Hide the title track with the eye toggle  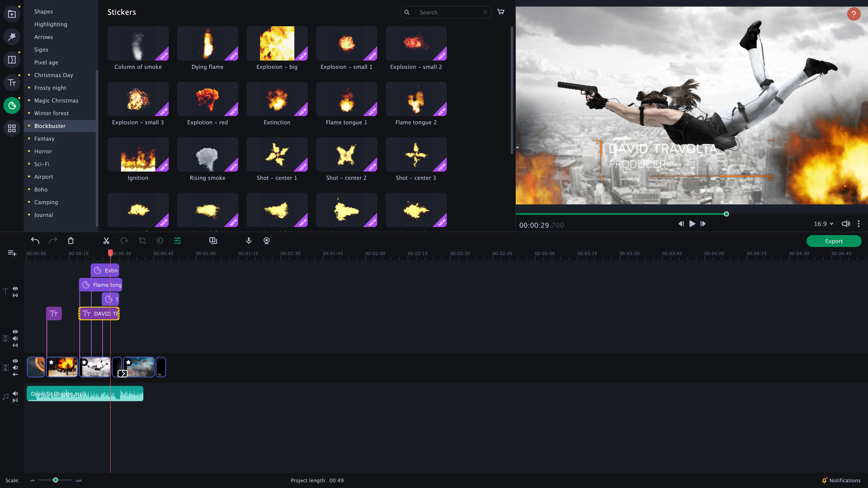[x=15, y=289]
